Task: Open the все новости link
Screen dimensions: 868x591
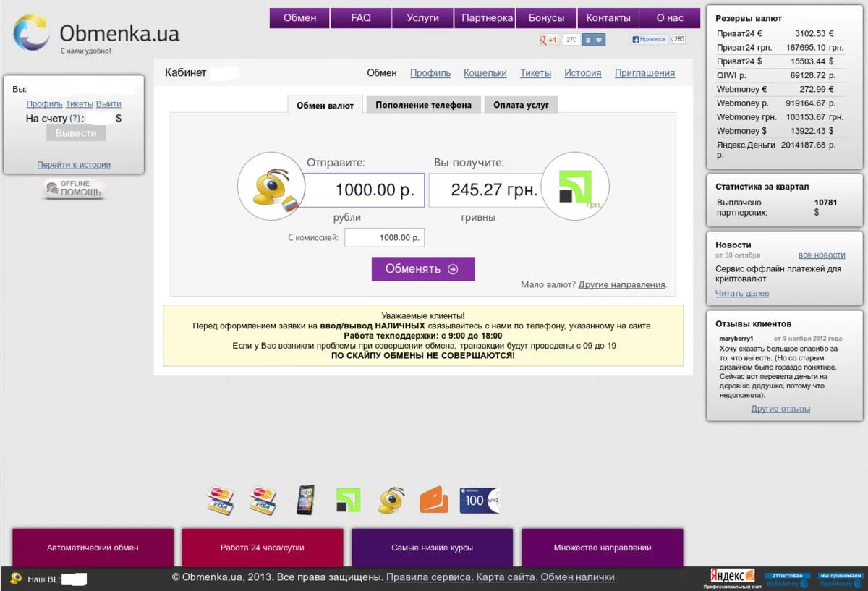Action: [822, 255]
